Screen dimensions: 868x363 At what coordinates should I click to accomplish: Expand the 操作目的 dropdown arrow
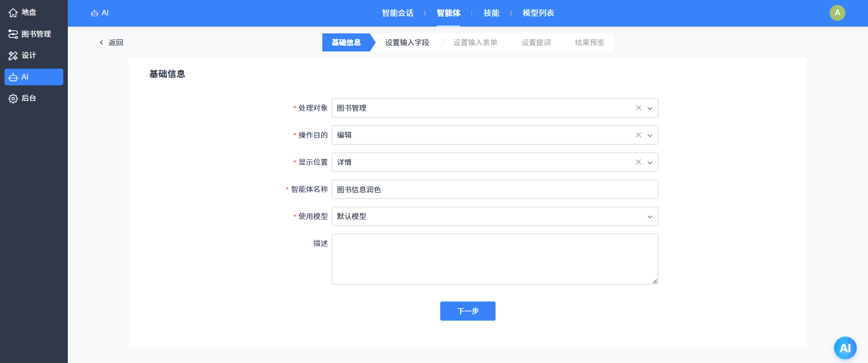(650, 135)
